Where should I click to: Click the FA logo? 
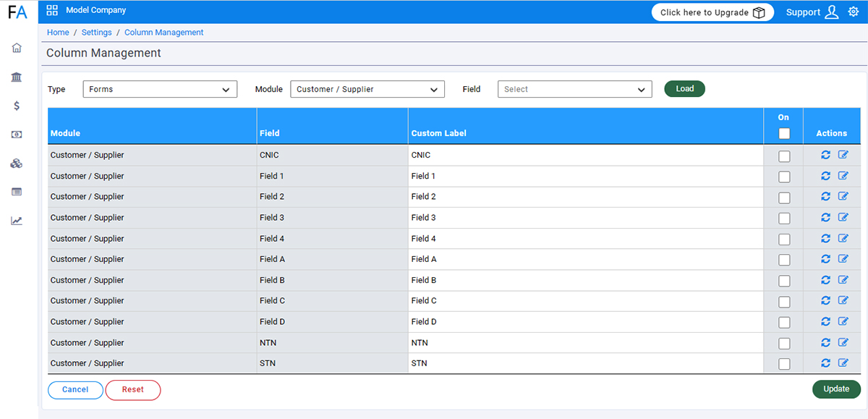17,12
